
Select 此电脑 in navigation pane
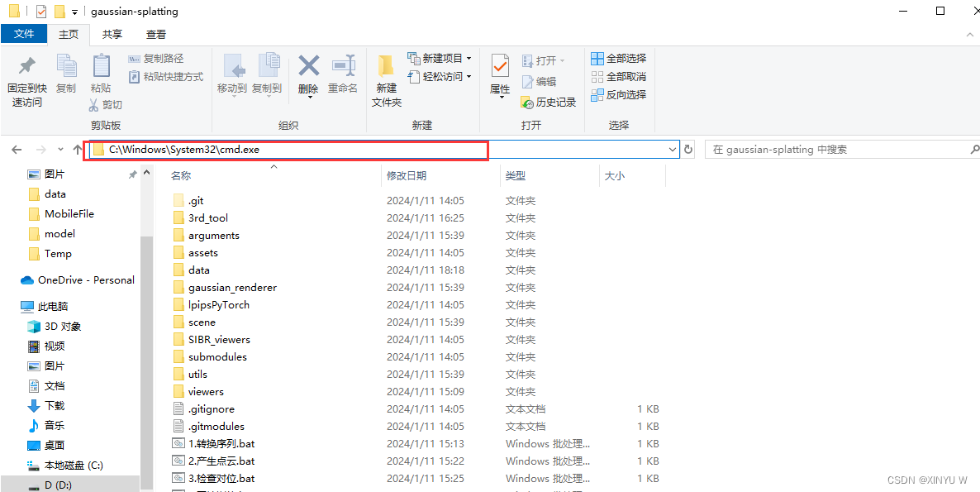(45, 306)
